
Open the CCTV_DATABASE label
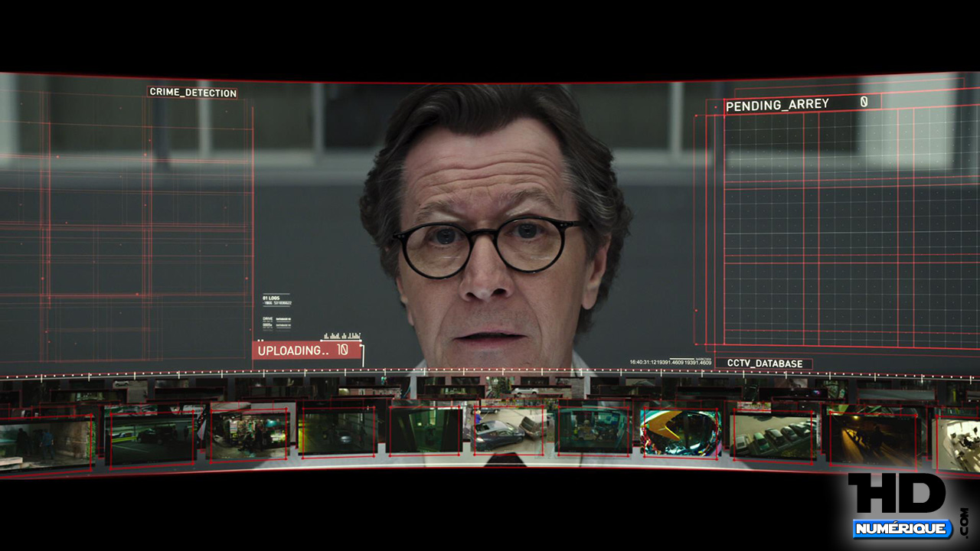[x=764, y=364]
